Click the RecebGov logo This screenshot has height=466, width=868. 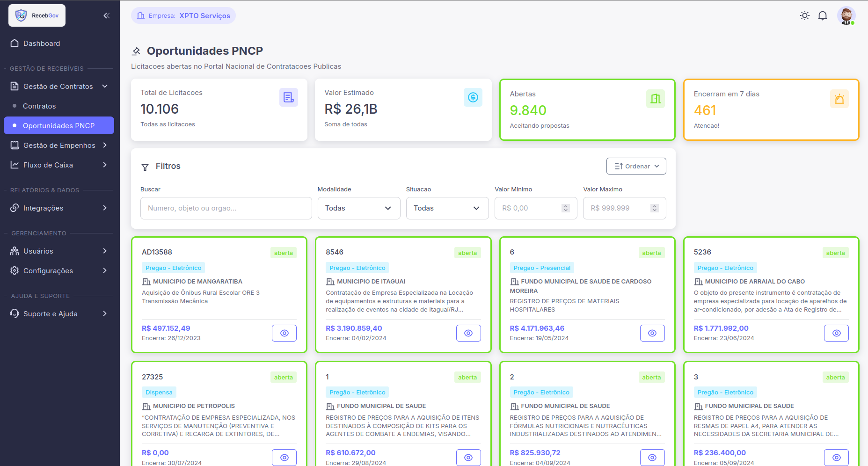click(37, 15)
